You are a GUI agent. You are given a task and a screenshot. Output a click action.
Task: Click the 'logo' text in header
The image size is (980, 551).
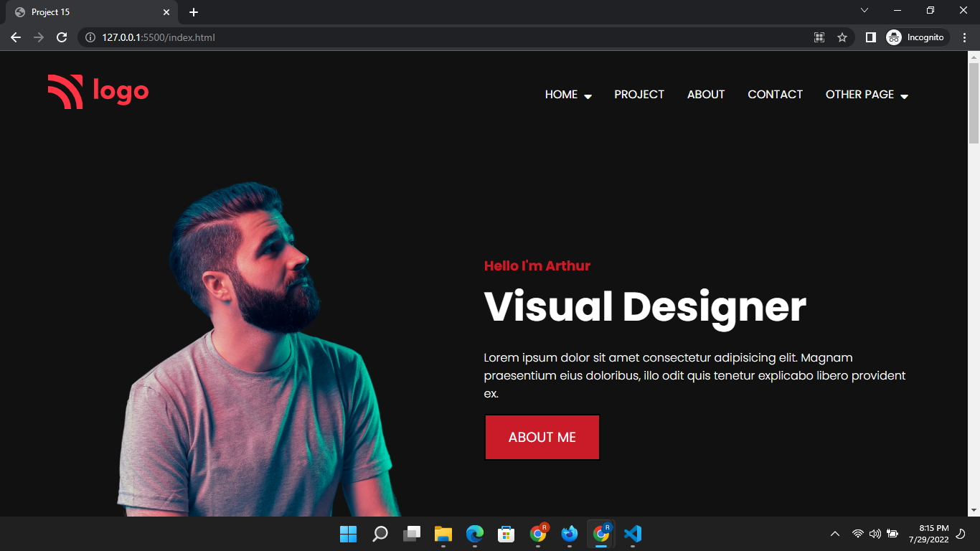pyautogui.click(x=121, y=91)
